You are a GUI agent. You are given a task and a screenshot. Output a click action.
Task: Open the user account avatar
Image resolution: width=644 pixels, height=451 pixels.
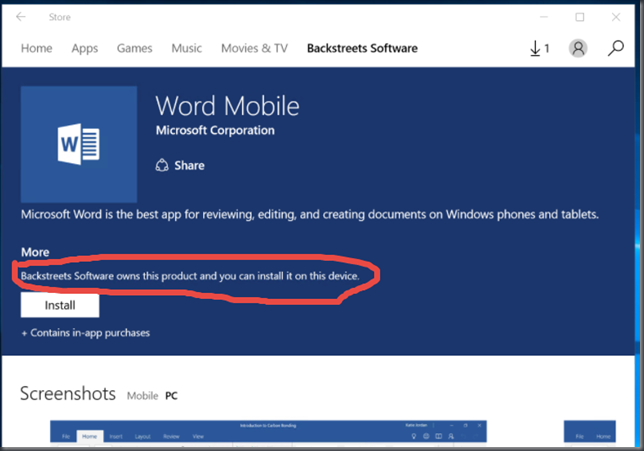click(578, 48)
